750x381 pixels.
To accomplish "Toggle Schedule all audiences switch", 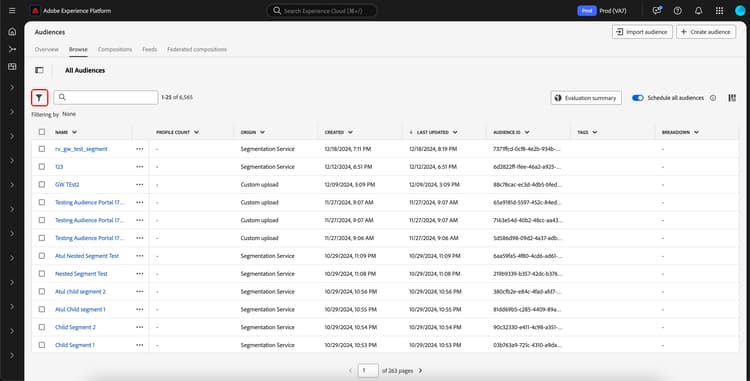I will click(638, 98).
